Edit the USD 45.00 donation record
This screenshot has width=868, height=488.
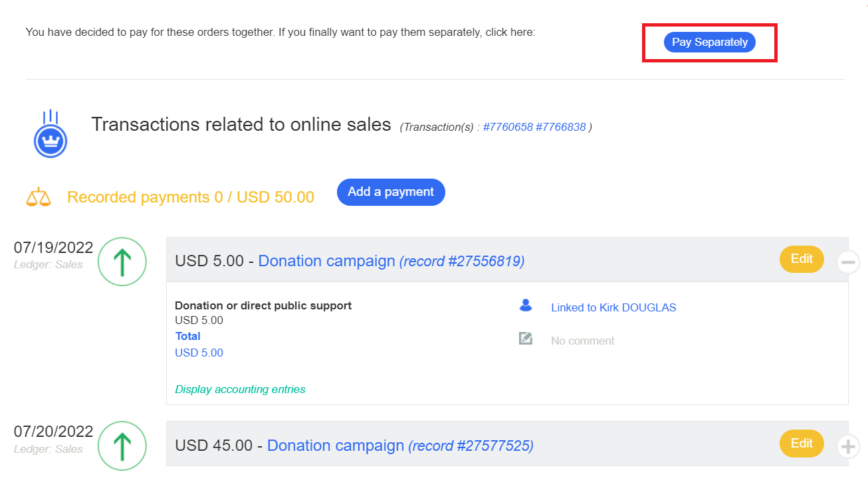point(801,444)
